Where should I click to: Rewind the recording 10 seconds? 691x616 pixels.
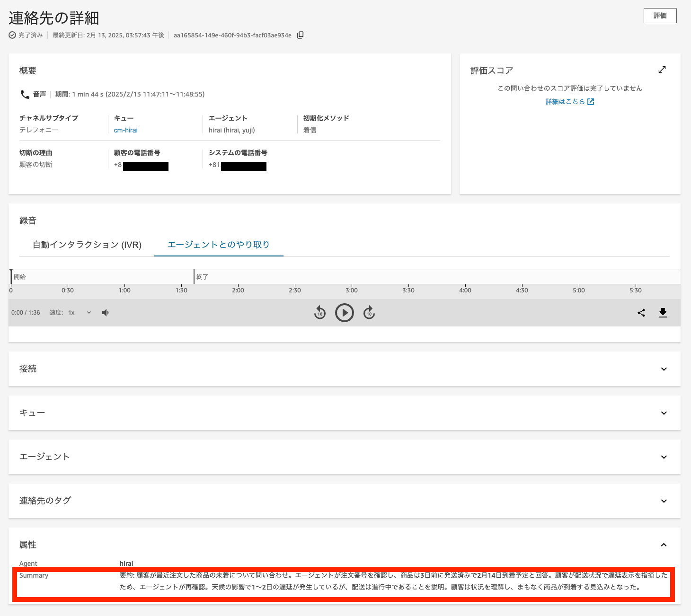[320, 313]
